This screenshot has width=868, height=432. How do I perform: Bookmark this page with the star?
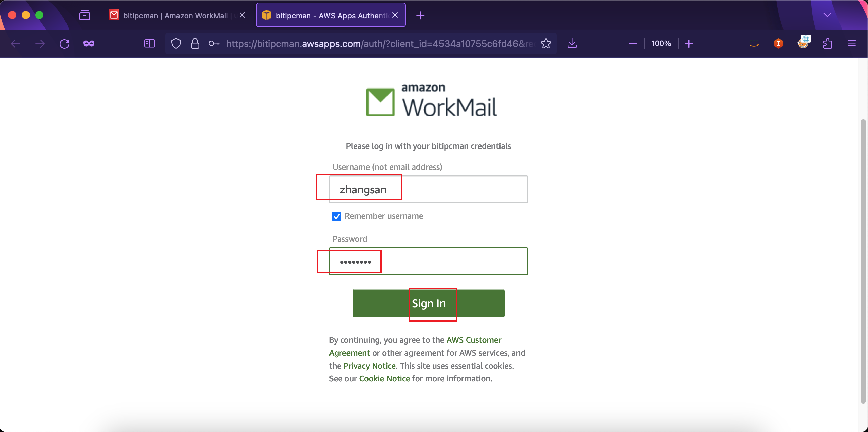coord(546,44)
